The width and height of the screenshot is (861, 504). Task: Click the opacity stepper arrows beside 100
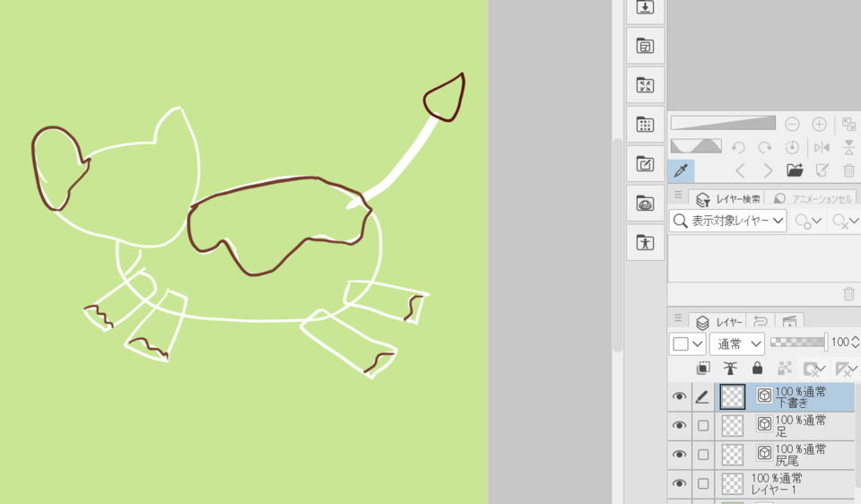[x=855, y=343]
